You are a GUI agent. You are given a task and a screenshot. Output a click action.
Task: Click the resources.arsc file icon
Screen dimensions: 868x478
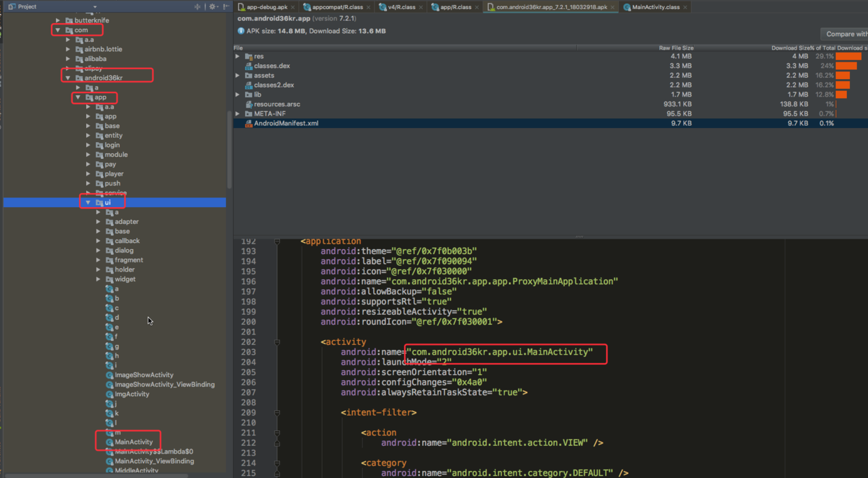click(x=248, y=104)
